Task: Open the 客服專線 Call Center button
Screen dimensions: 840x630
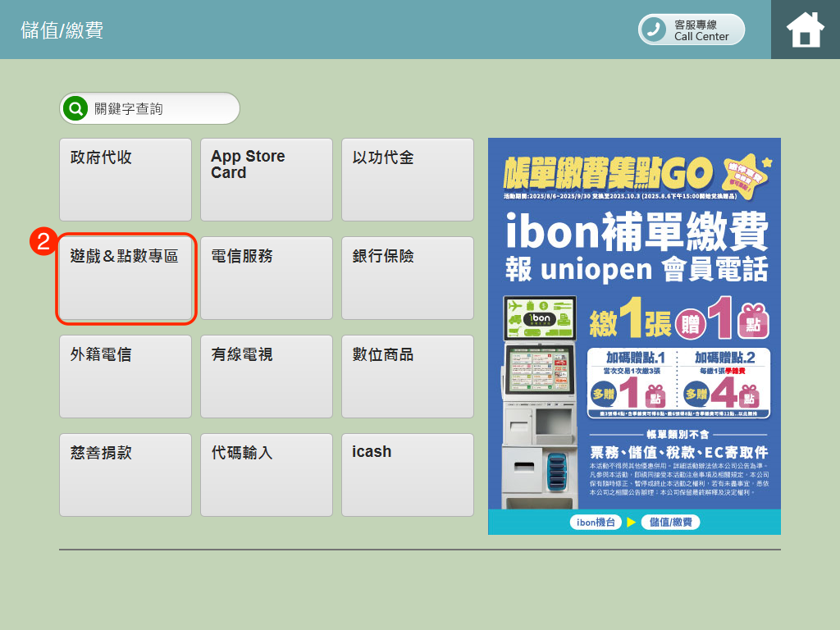Action: pyautogui.click(x=691, y=30)
